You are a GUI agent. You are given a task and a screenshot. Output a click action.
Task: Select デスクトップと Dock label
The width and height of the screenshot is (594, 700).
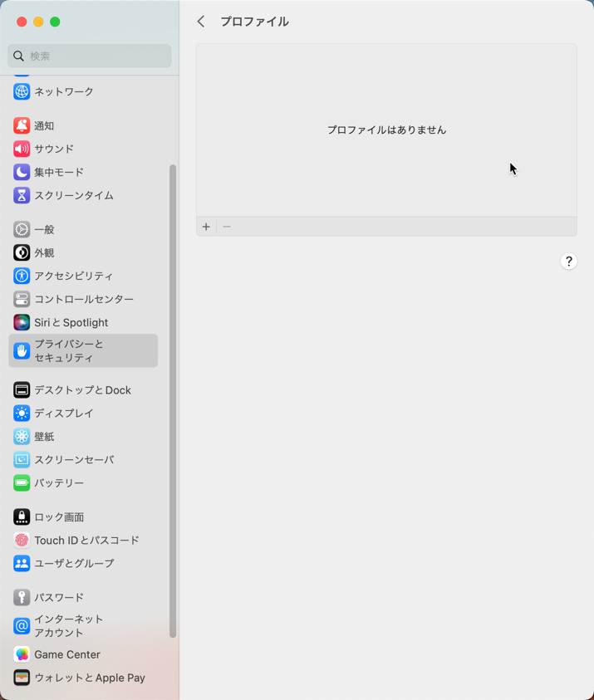tap(82, 390)
